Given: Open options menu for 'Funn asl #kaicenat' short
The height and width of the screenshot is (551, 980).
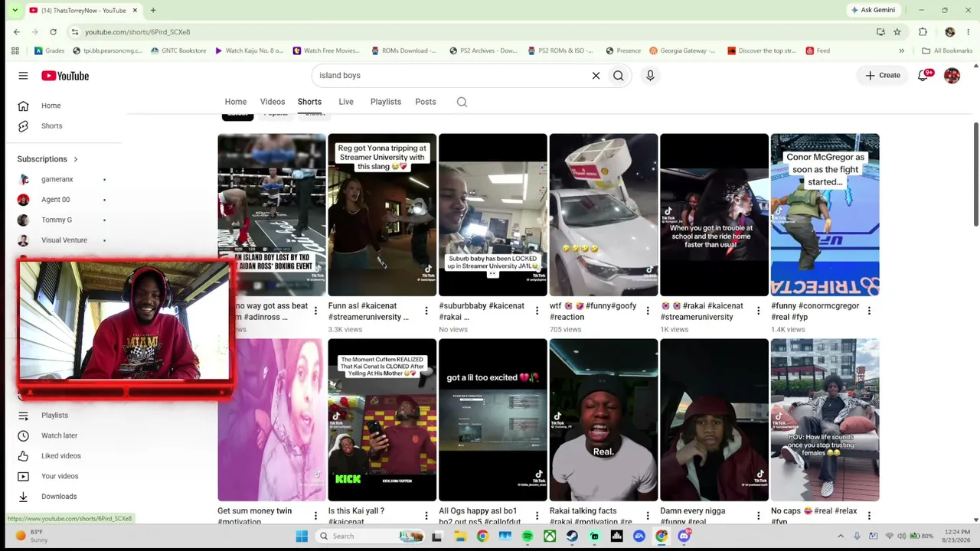Looking at the screenshot, I should pyautogui.click(x=426, y=311).
